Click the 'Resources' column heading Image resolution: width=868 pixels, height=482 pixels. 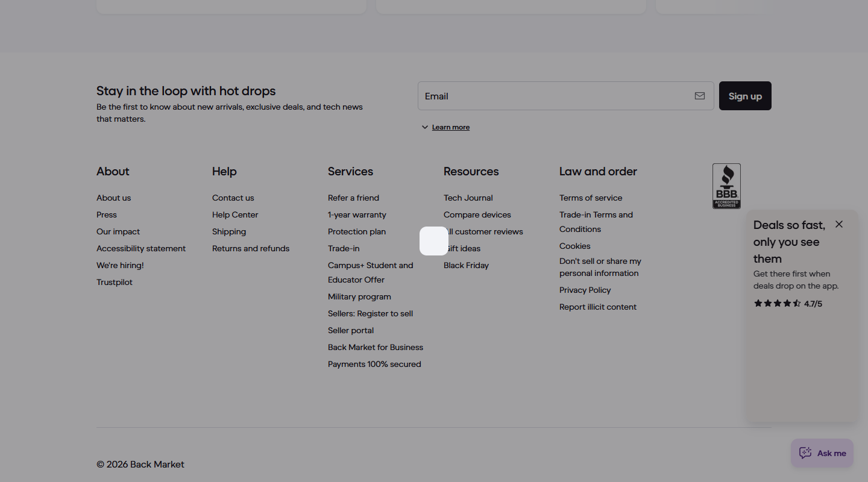[471, 171]
